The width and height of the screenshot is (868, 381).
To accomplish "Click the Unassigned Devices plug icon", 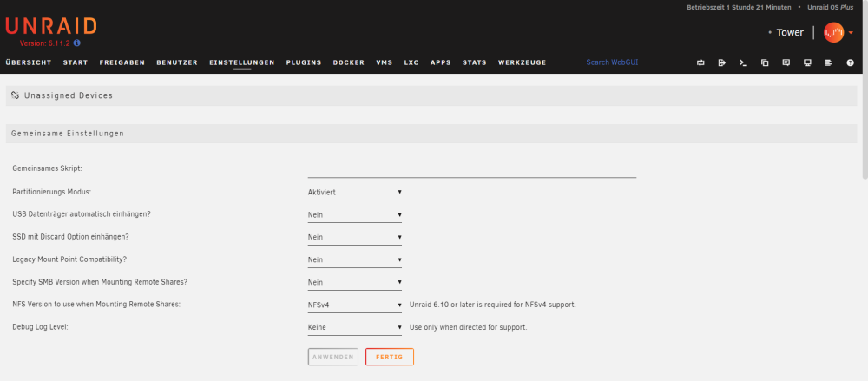I will tap(16, 95).
